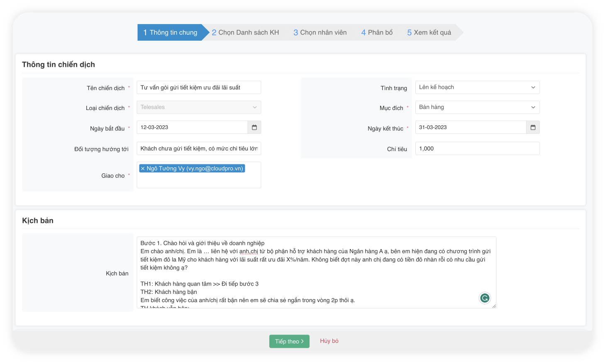Expand the Tình trạng dropdown
This screenshot has width=605, height=364.
point(477,87)
